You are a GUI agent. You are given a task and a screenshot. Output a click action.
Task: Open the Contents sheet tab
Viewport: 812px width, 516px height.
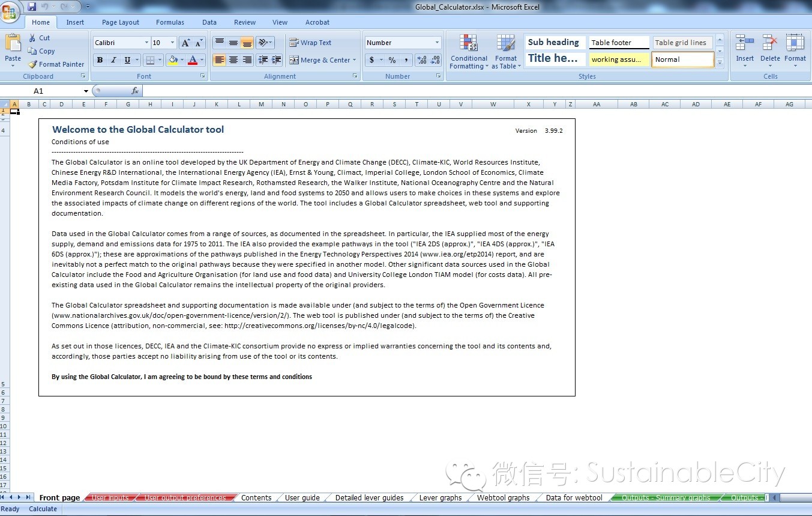(x=256, y=497)
